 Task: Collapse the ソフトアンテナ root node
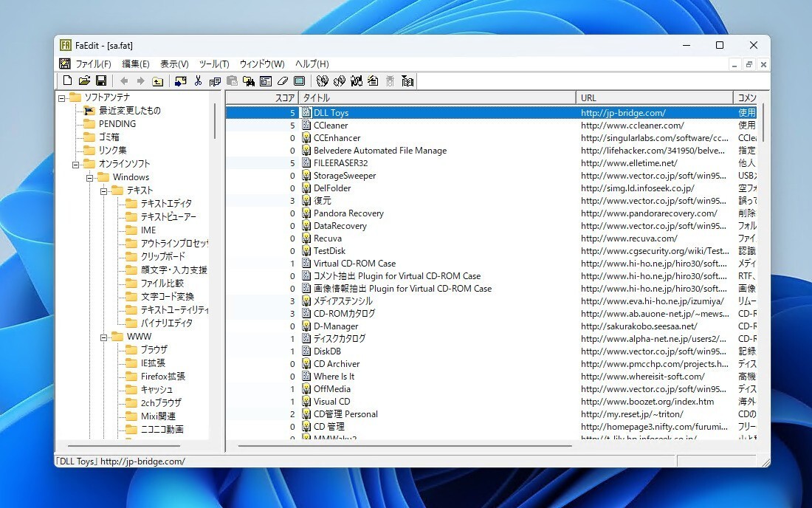click(61, 97)
